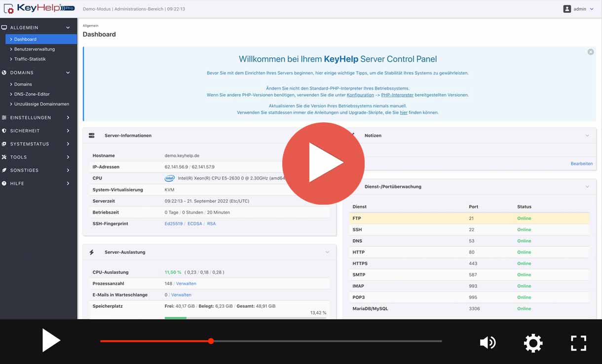Open the Domains submenu entry
602x364 pixels.
[23, 84]
